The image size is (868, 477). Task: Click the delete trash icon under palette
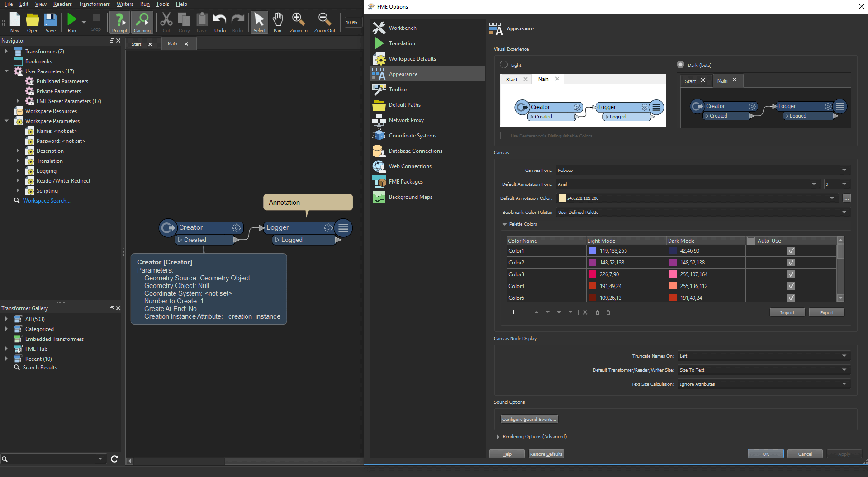click(x=608, y=312)
